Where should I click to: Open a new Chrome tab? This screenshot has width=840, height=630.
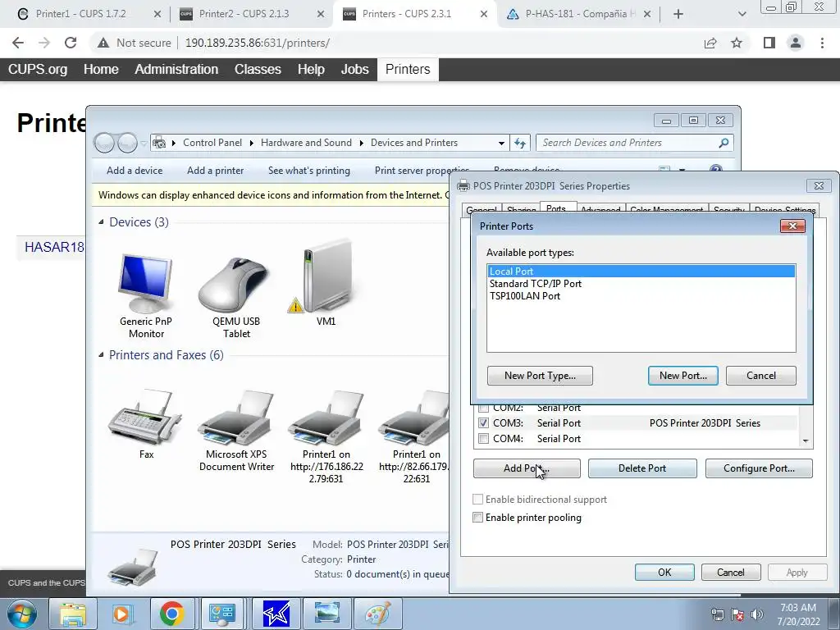point(678,14)
